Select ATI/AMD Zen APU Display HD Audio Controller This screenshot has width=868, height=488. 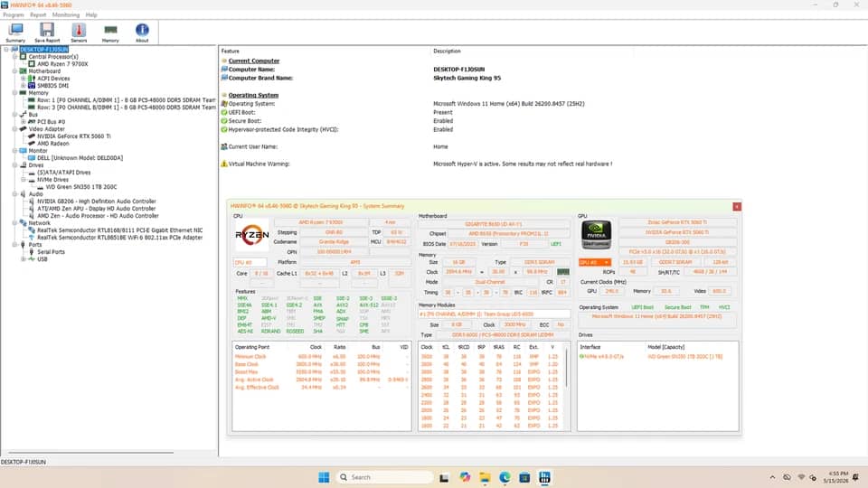pos(97,208)
